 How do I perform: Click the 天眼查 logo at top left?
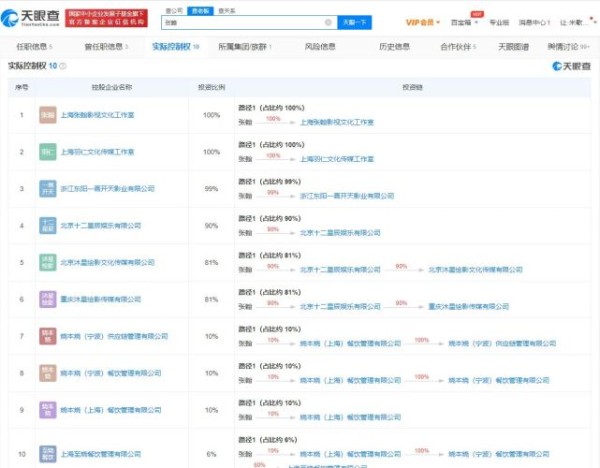(31, 21)
